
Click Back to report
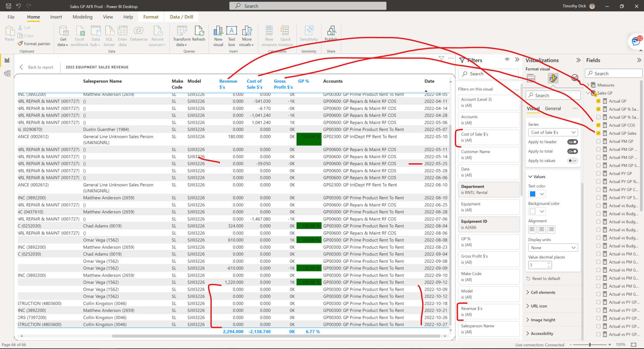point(37,67)
